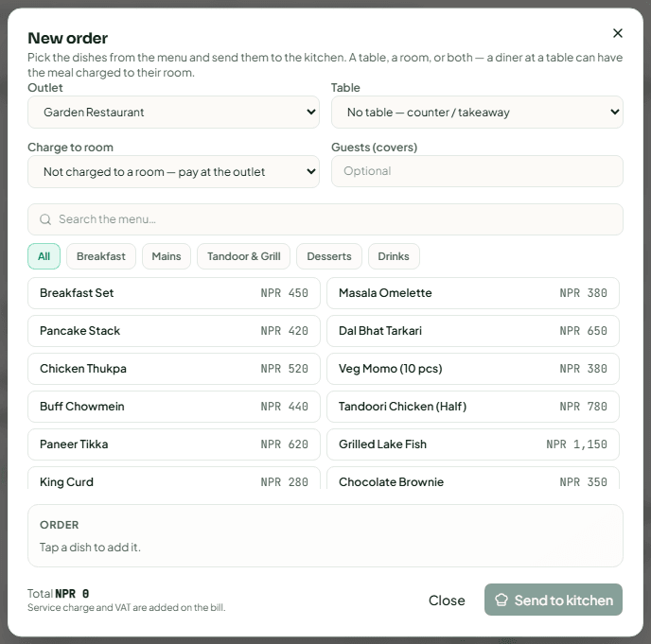Click the Search the menu field
Screen dimensions: 651x644
click(x=325, y=219)
